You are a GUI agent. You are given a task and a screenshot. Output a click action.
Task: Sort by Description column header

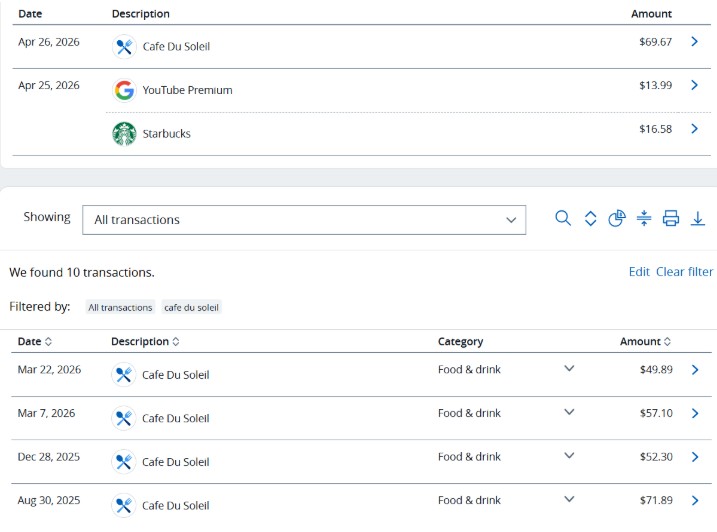pos(145,342)
